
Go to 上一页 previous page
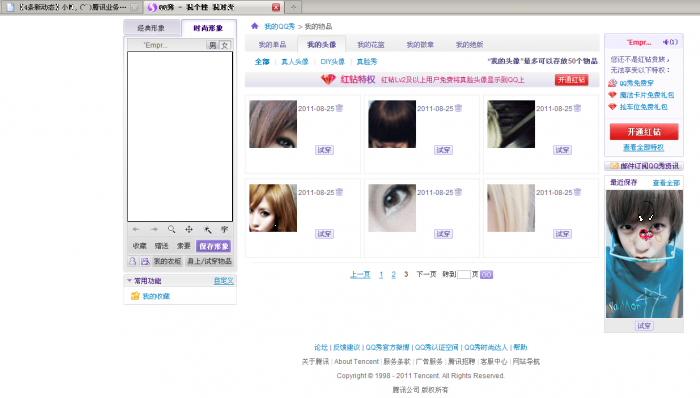coord(360,274)
